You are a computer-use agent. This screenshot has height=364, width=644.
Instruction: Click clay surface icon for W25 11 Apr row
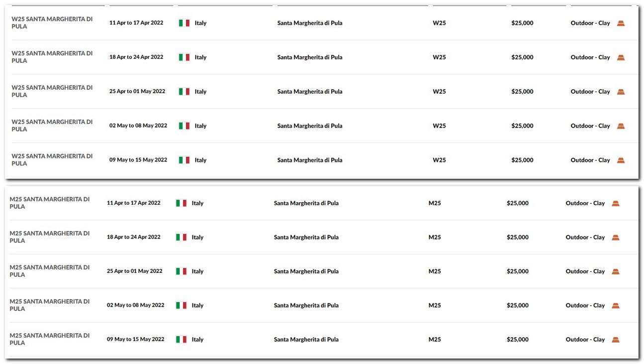pyautogui.click(x=621, y=23)
